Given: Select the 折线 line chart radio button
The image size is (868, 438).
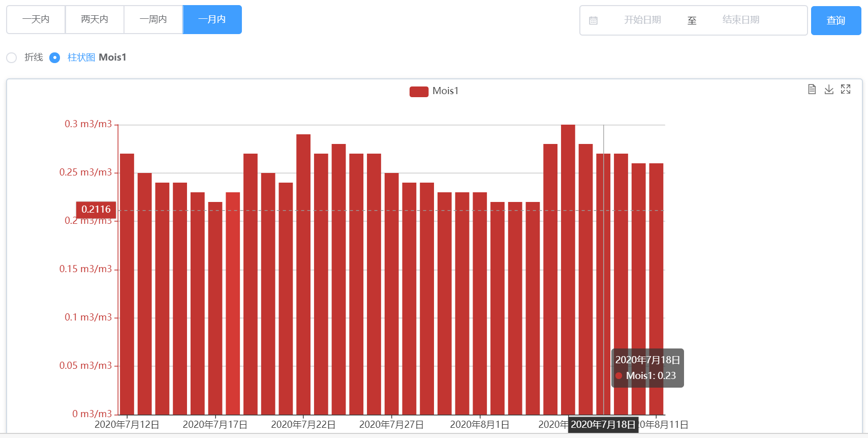Looking at the screenshot, I should pyautogui.click(x=12, y=57).
